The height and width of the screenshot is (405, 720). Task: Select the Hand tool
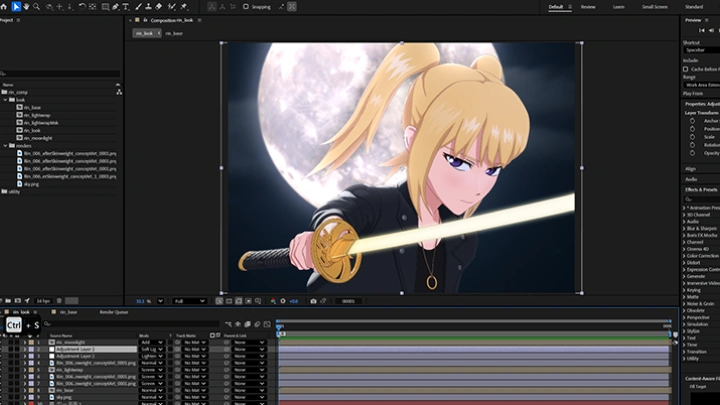[x=26, y=6]
